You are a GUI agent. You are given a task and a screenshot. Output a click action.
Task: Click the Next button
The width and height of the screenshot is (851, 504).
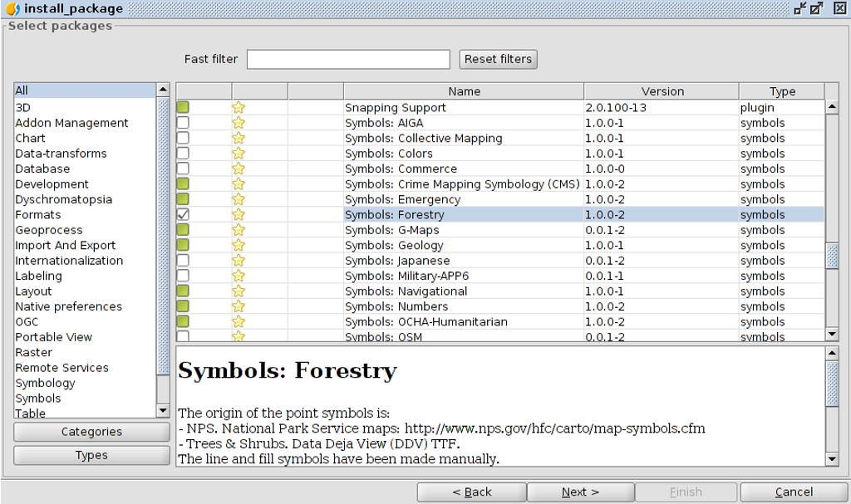[580, 492]
